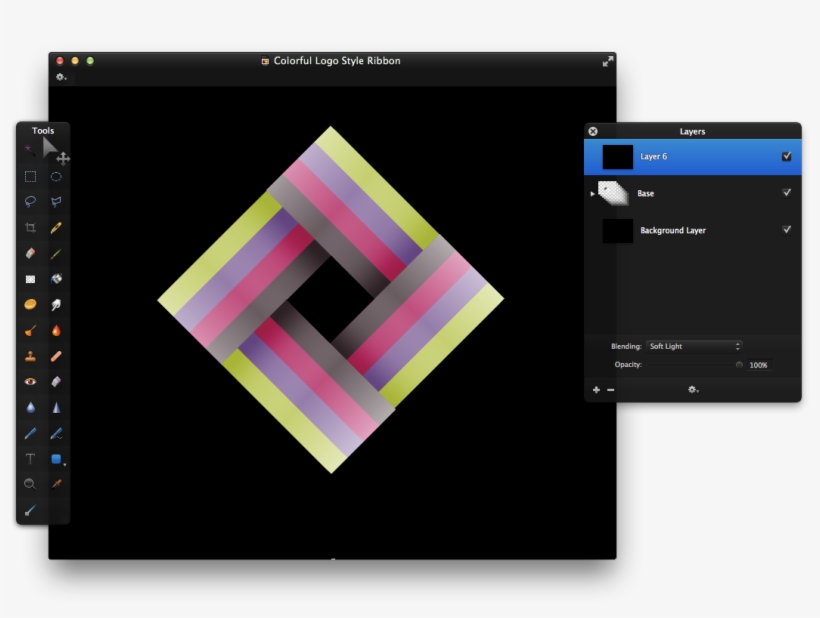820x618 pixels.
Task: Activate the Crop tool
Action: click(x=31, y=229)
